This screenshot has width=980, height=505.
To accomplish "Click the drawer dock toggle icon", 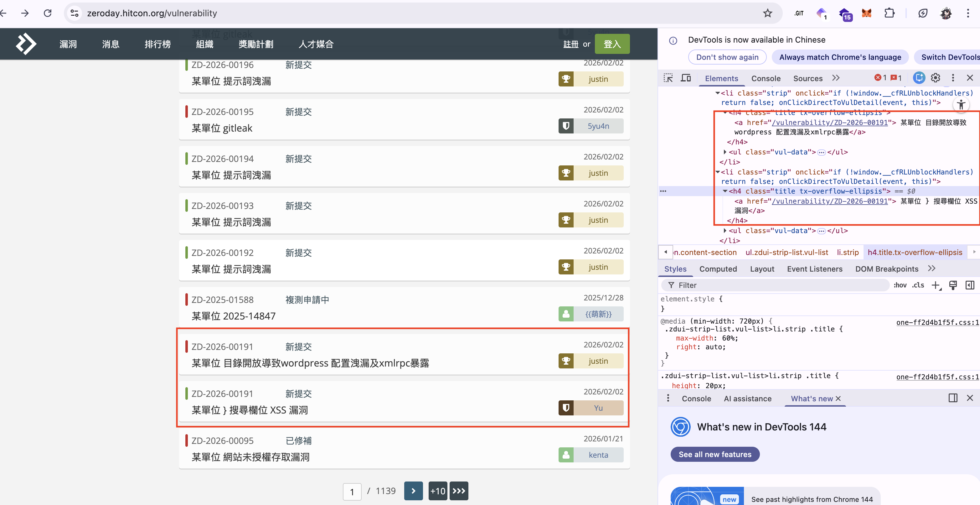I will pos(953,398).
